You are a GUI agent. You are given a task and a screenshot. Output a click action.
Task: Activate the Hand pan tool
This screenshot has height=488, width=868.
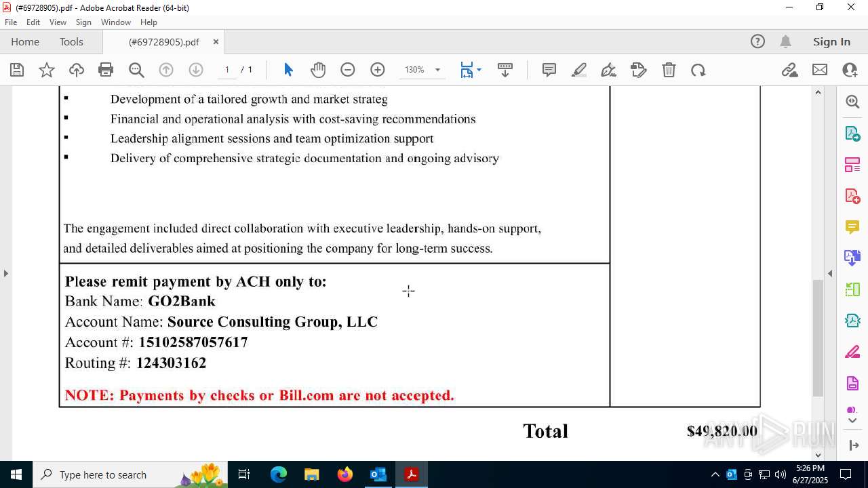pos(318,70)
